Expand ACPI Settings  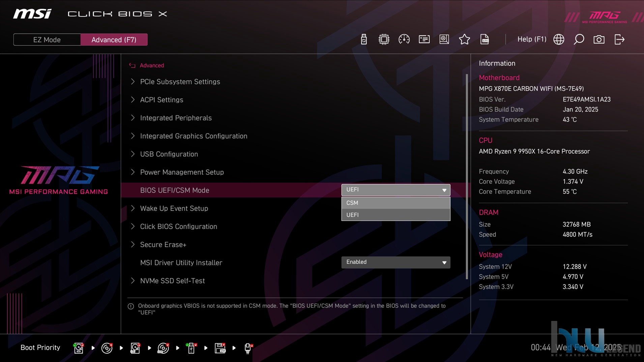pos(162,100)
